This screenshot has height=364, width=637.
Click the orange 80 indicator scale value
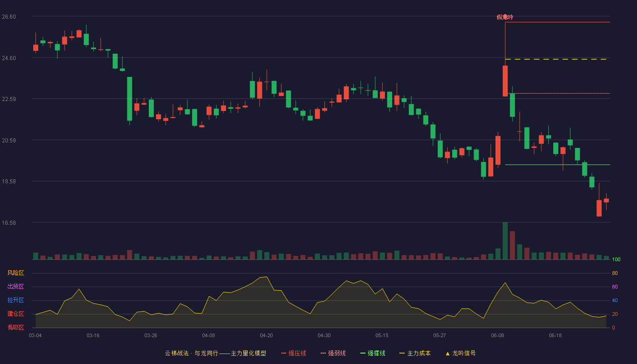615,273
